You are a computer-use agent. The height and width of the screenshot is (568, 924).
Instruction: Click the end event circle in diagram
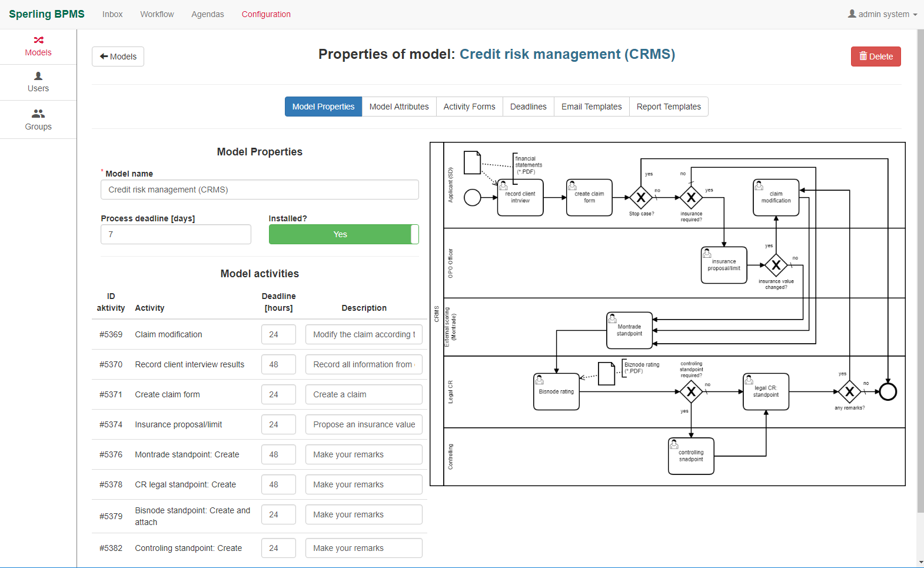click(x=888, y=391)
